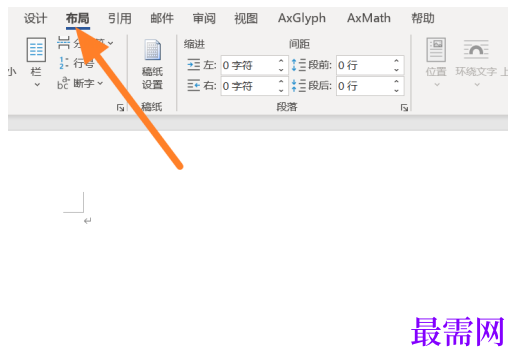Open the 断字 hyphenation dropdown
Viewport: 523px width, 363px height.
[x=100, y=83]
